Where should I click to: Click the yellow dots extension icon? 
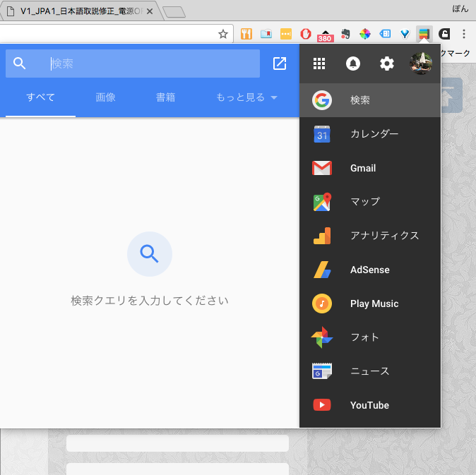(x=286, y=34)
